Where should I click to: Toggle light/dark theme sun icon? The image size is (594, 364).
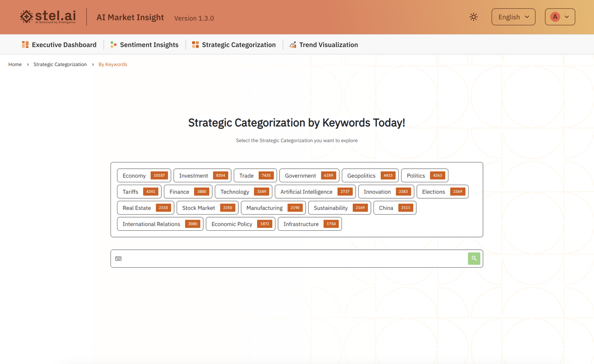point(473,17)
